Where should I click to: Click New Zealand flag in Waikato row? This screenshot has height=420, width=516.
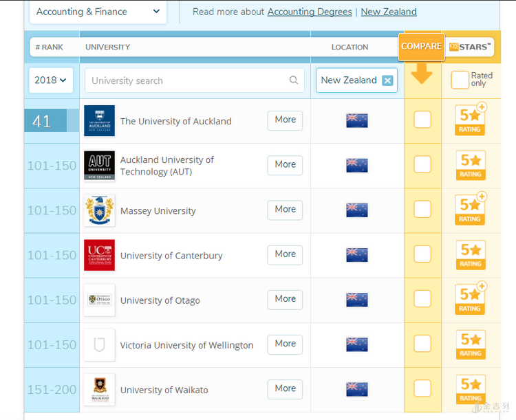(x=357, y=389)
